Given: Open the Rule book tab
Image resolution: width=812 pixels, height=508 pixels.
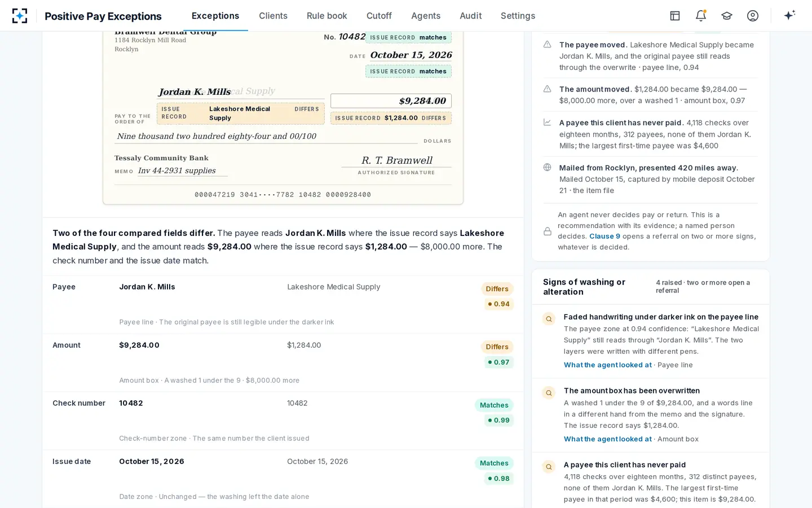Looking at the screenshot, I should click(x=327, y=16).
